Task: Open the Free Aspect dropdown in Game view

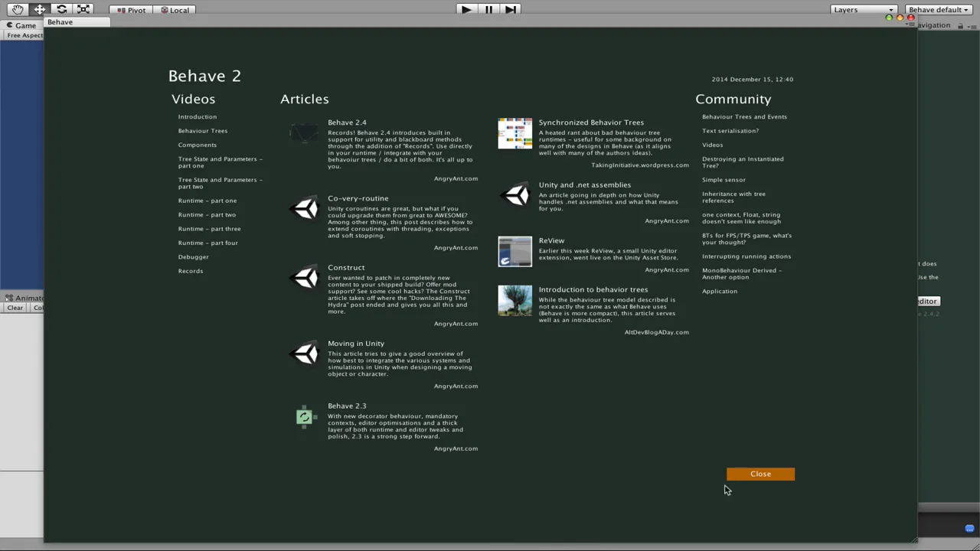Action: 24,35
